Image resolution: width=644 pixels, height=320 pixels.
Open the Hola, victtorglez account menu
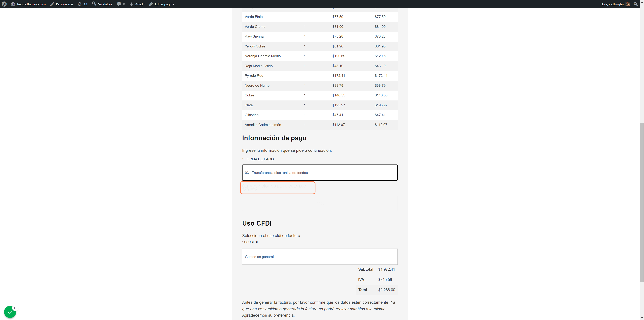(x=615, y=4)
